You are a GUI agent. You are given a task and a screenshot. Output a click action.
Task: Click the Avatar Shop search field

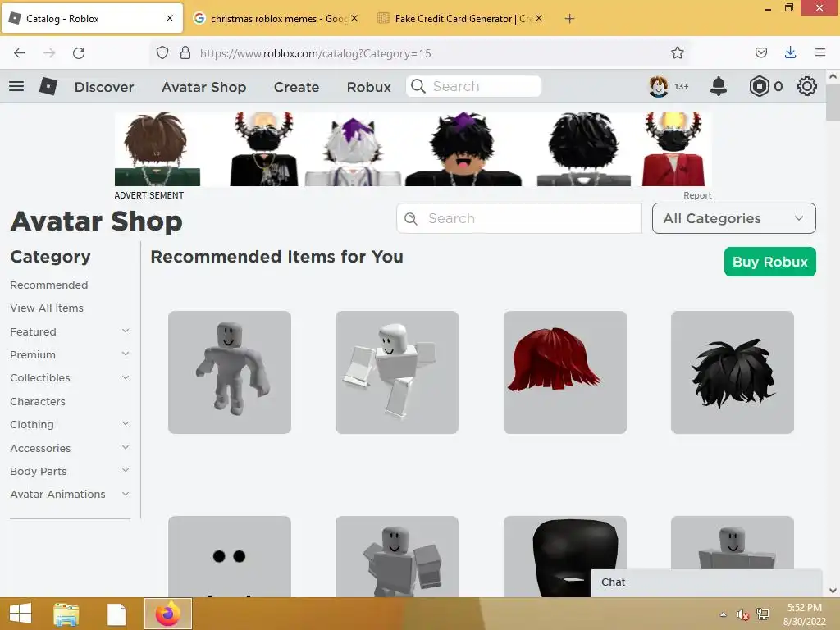[x=519, y=218]
